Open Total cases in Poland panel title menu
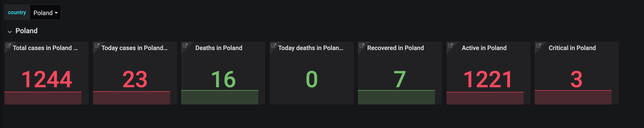Screen dimensions: 644x128 [x=45, y=48]
